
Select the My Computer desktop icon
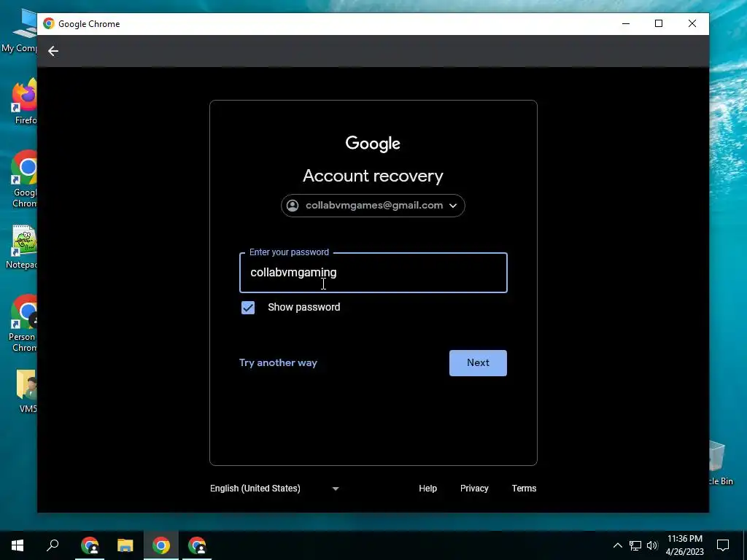[x=21, y=31]
